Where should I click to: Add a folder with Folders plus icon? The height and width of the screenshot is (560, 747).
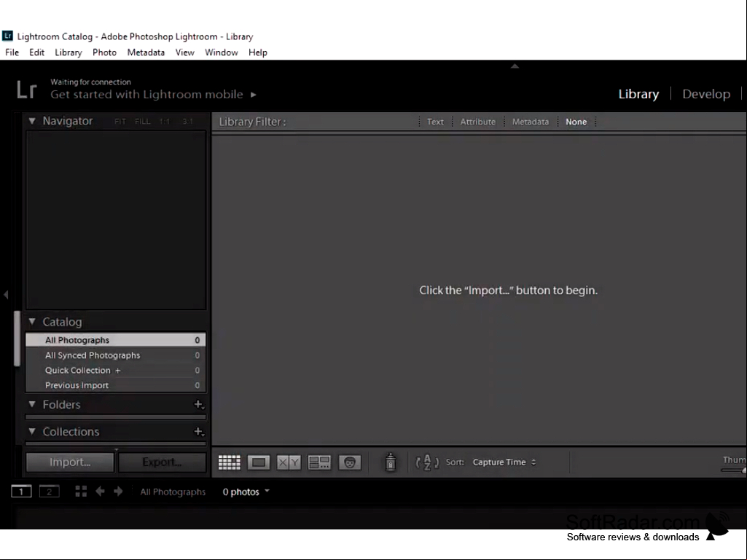point(199,404)
